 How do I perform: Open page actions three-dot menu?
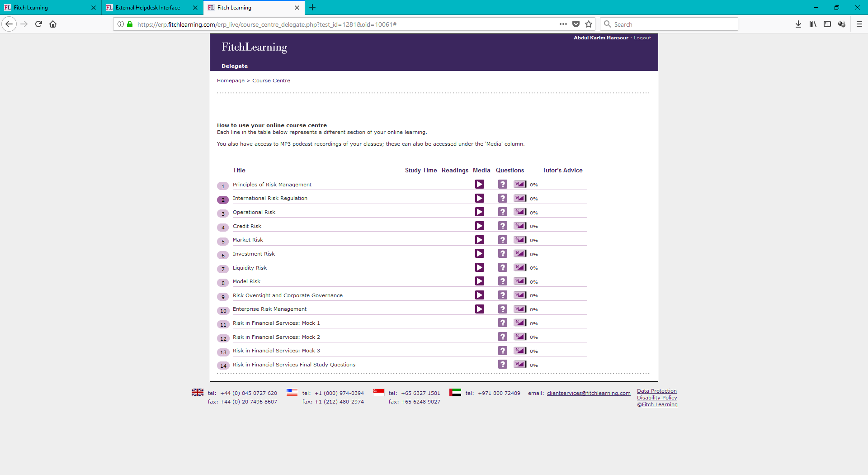563,24
